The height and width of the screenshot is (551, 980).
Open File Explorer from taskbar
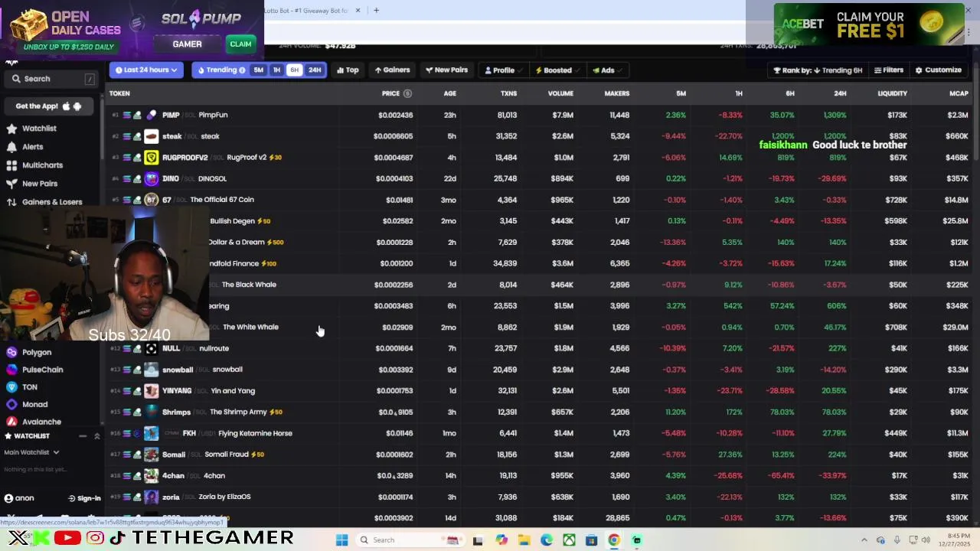(x=524, y=540)
